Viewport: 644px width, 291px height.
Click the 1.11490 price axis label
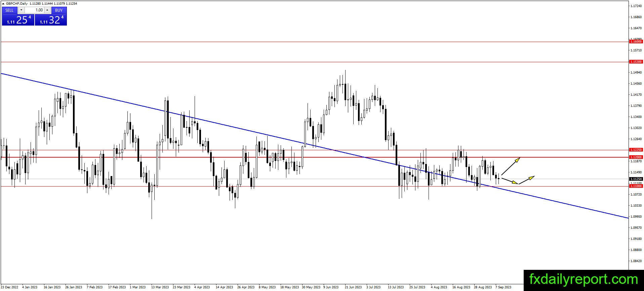pos(636,172)
